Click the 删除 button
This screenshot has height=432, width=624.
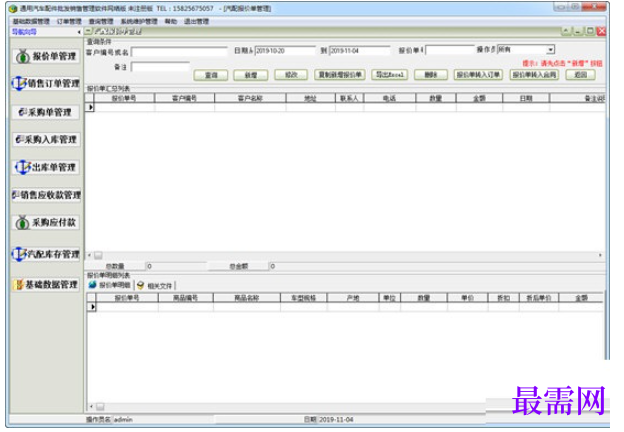coord(431,74)
